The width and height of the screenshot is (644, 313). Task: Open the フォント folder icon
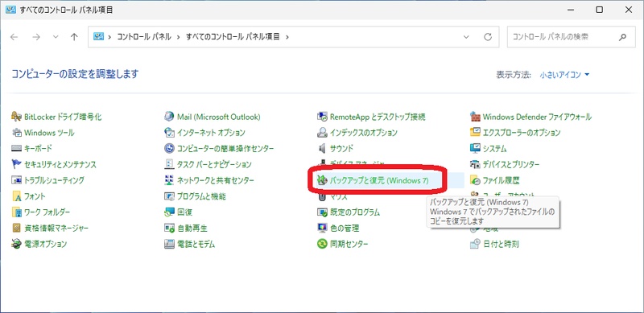click(x=17, y=196)
